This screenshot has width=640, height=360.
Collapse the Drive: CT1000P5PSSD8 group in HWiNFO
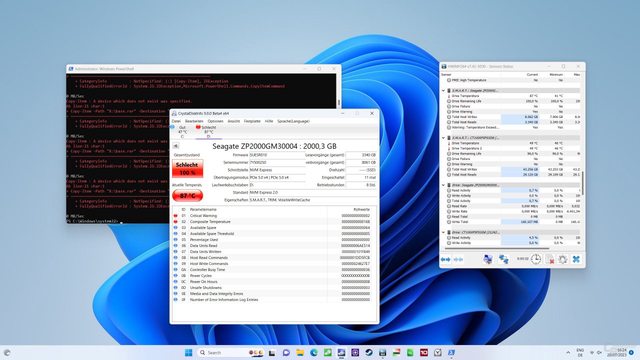[x=444, y=232]
